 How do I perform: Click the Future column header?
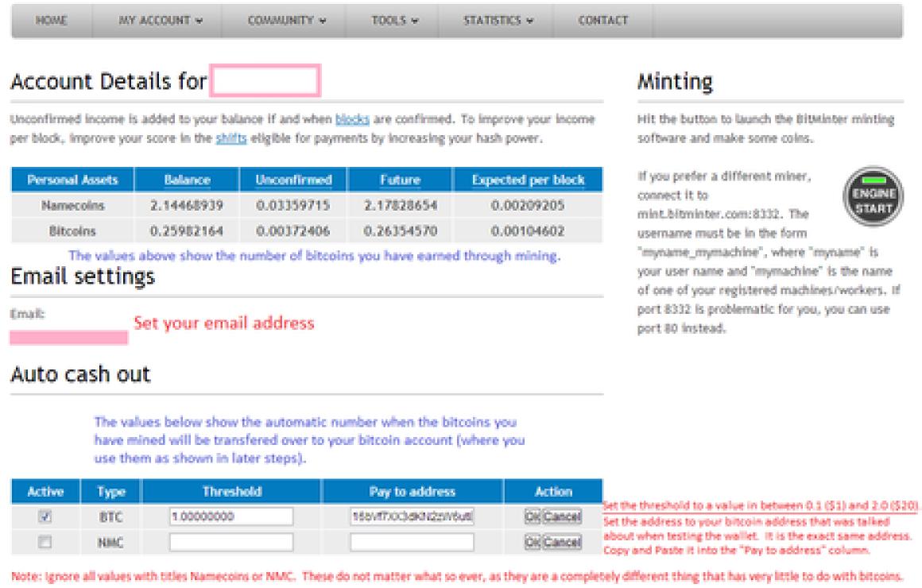coord(400,180)
